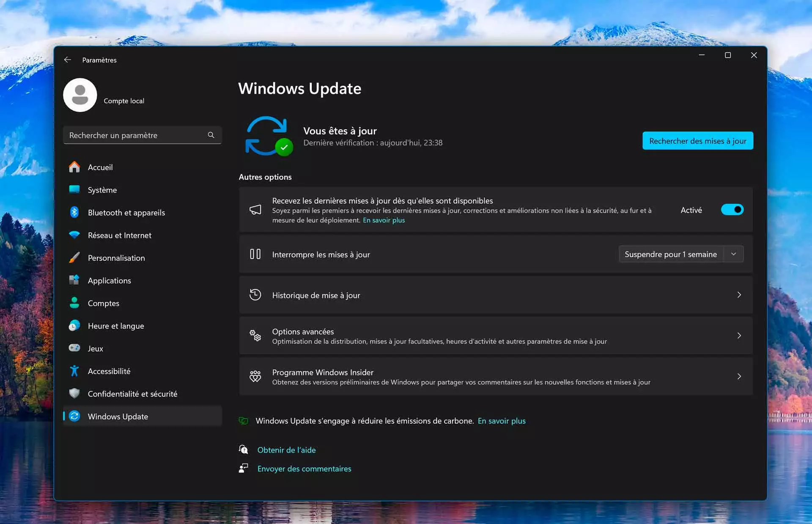Select the Réseau et Internet Wi-Fi icon

[75, 235]
